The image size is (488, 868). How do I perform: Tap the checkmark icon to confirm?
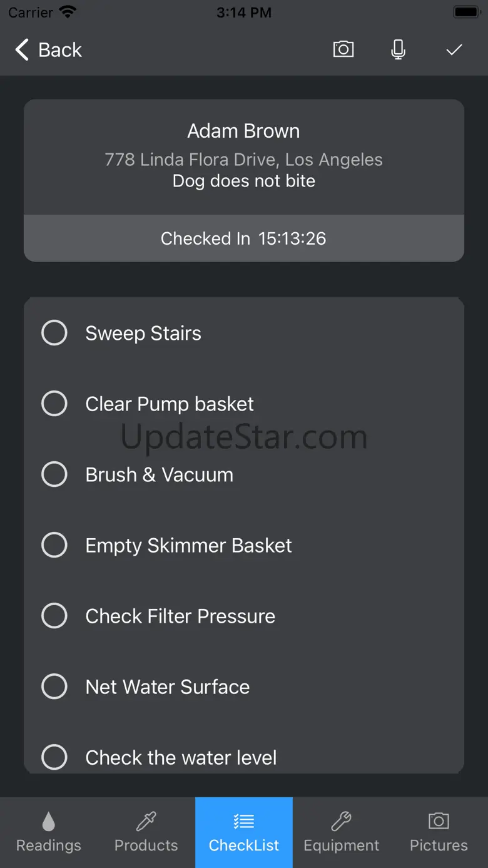pyautogui.click(x=454, y=49)
